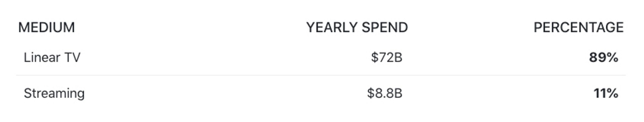Click the divider line between the rows

pyautogui.click(x=321, y=75)
